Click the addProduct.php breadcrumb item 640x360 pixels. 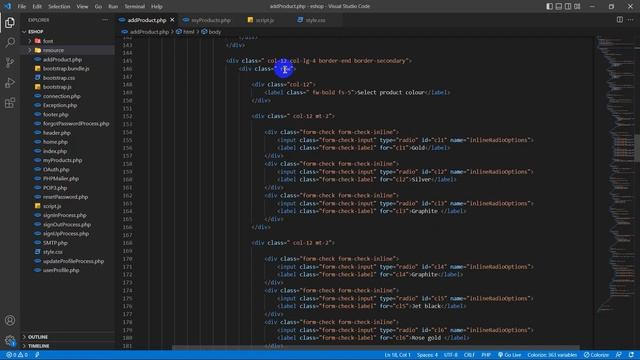pos(145,32)
